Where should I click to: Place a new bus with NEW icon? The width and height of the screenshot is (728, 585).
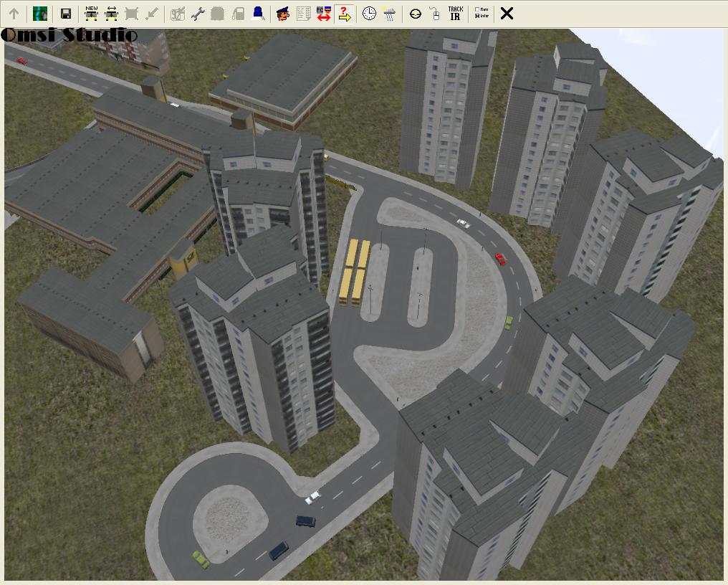pos(91,14)
